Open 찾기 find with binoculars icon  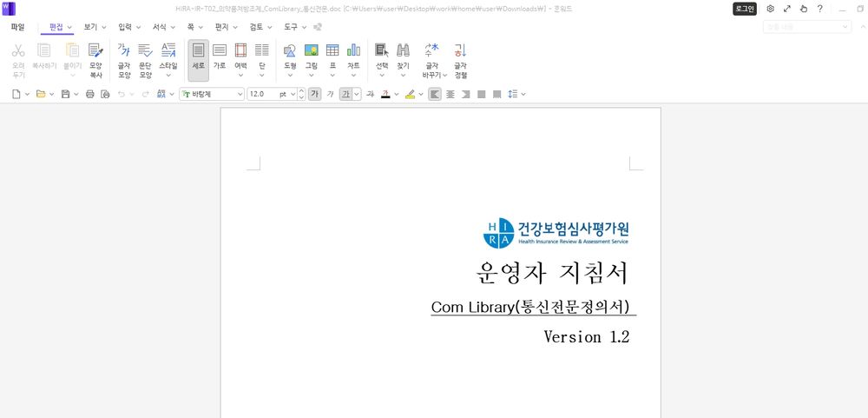pyautogui.click(x=403, y=50)
